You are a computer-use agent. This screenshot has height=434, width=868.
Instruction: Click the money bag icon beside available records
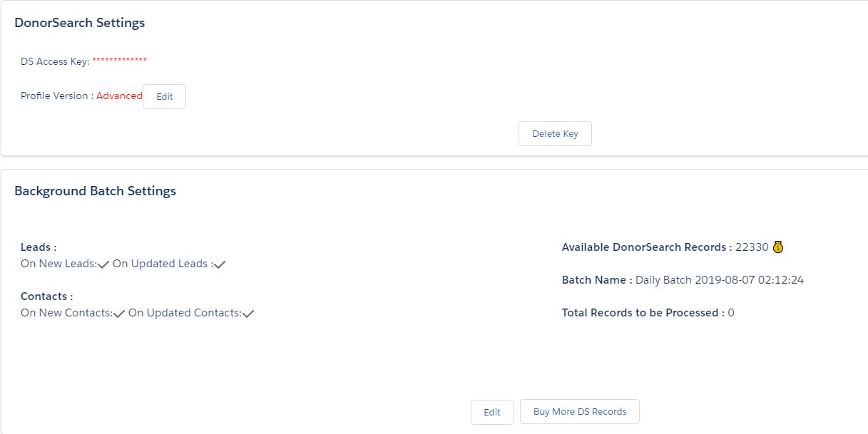pyautogui.click(x=778, y=247)
